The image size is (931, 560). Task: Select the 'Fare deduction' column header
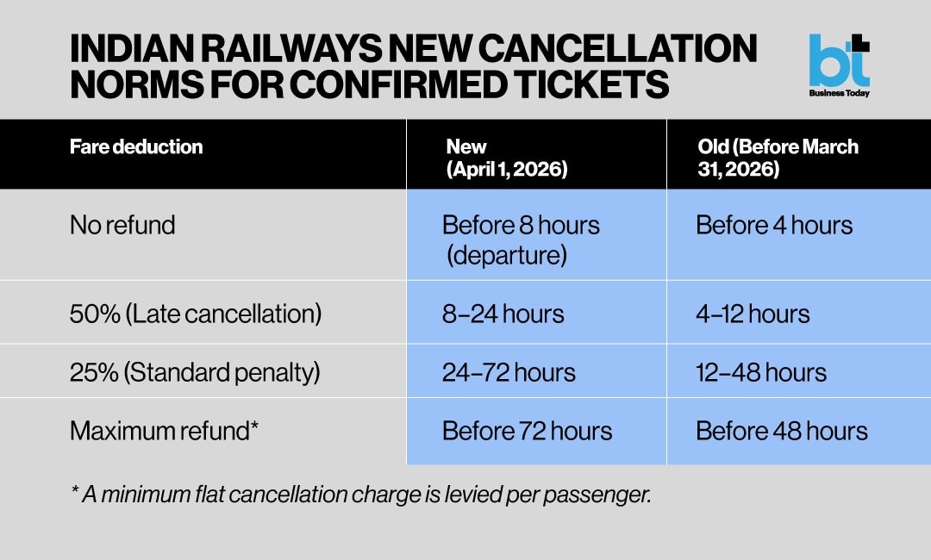136,147
